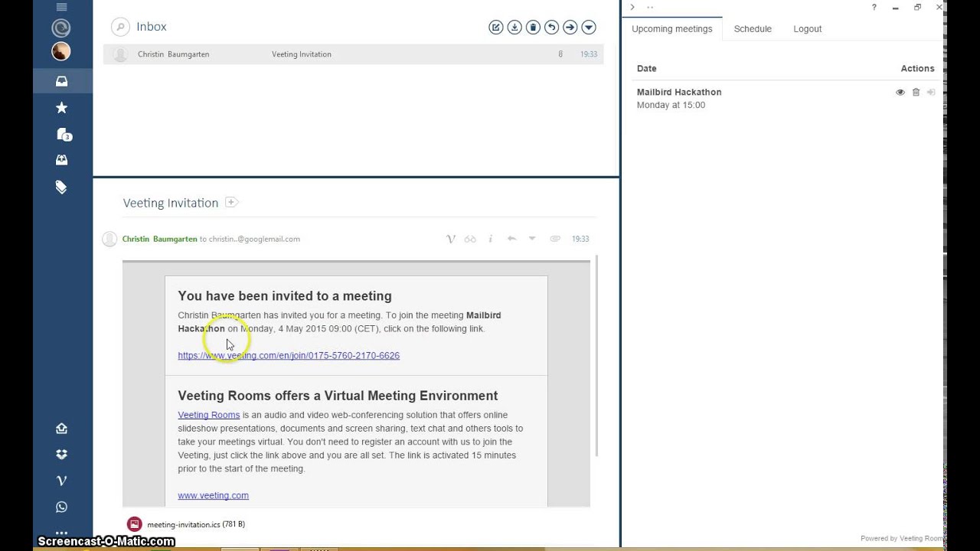Switch to the Upcoming meetings tab
This screenshot has width=980, height=551.
pyautogui.click(x=672, y=29)
